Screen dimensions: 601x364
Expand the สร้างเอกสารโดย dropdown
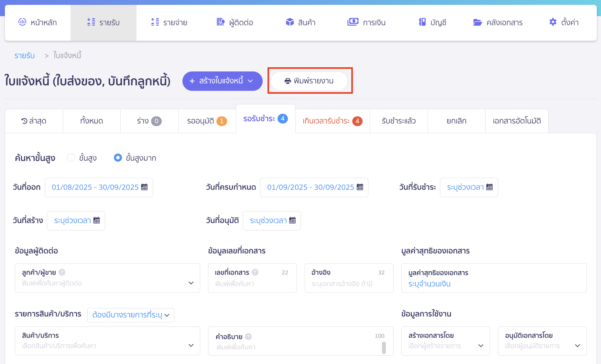point(481,346)
